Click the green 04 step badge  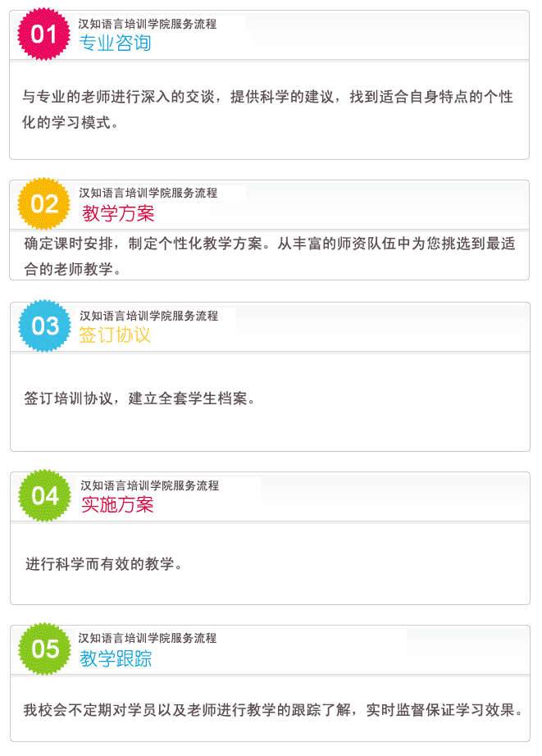[x=45, y=495]
